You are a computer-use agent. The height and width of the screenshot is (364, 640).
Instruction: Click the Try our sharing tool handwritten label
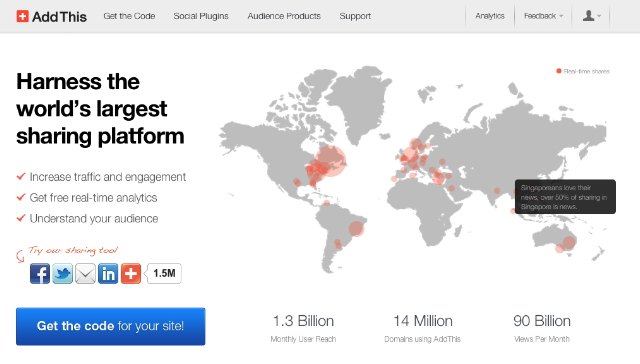click(x=73, y=250)
